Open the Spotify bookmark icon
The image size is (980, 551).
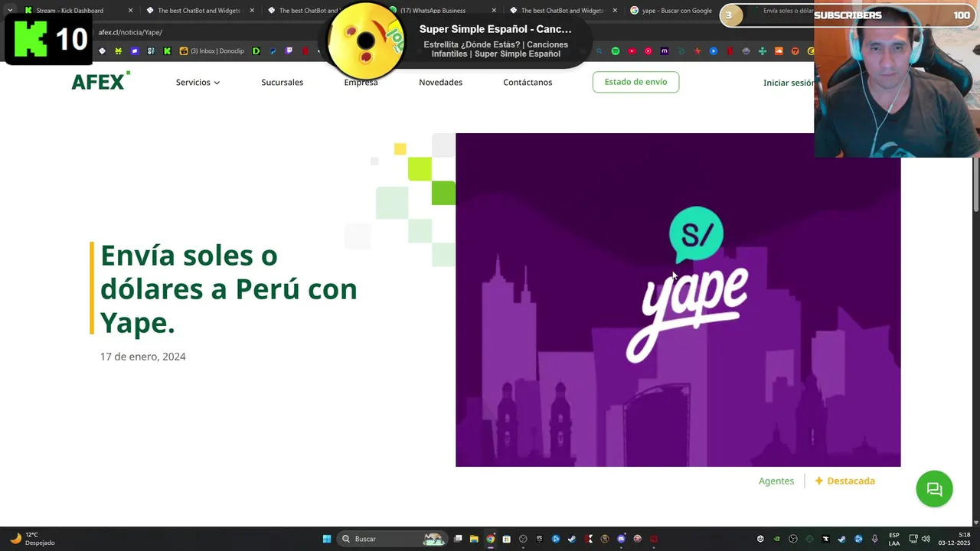coord(616,51)
